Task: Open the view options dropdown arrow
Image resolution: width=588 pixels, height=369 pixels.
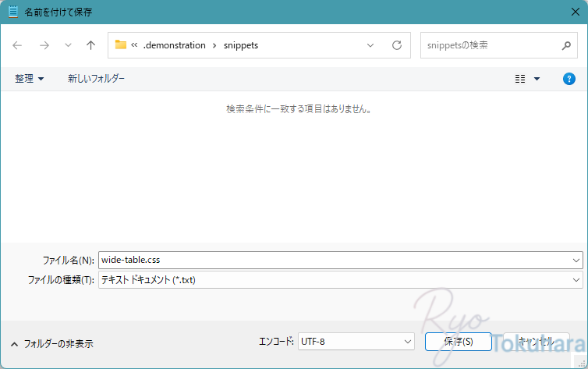Action: [537, 79]
